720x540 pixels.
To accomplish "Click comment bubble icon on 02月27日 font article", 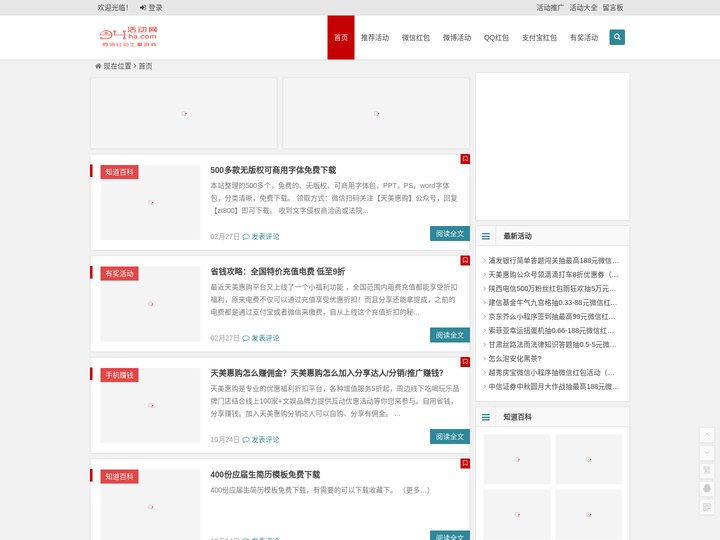I will (246, 237).
